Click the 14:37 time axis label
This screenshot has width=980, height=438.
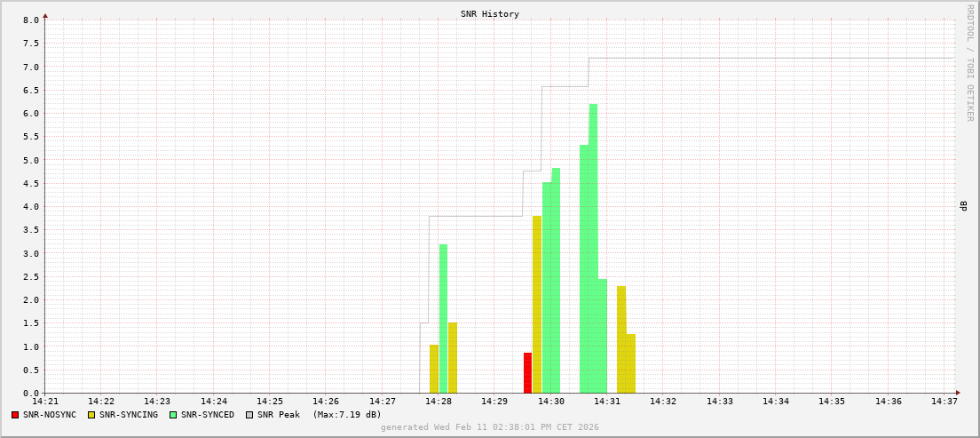944,402
